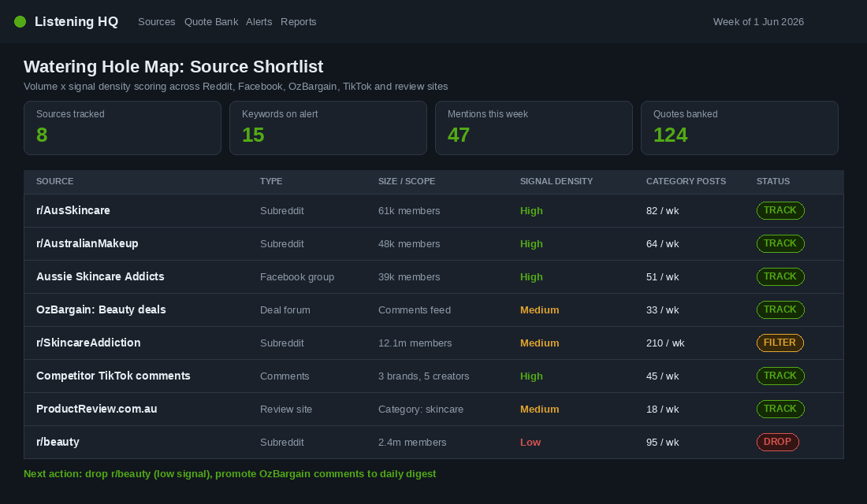
Task: Click DROP badge for r/beauty
Action: 777,442
